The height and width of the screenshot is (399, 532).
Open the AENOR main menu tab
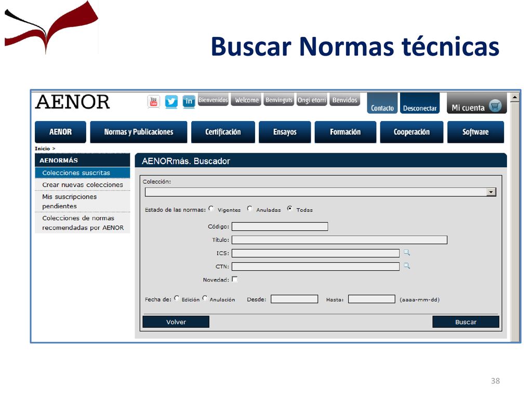[60, 132]
